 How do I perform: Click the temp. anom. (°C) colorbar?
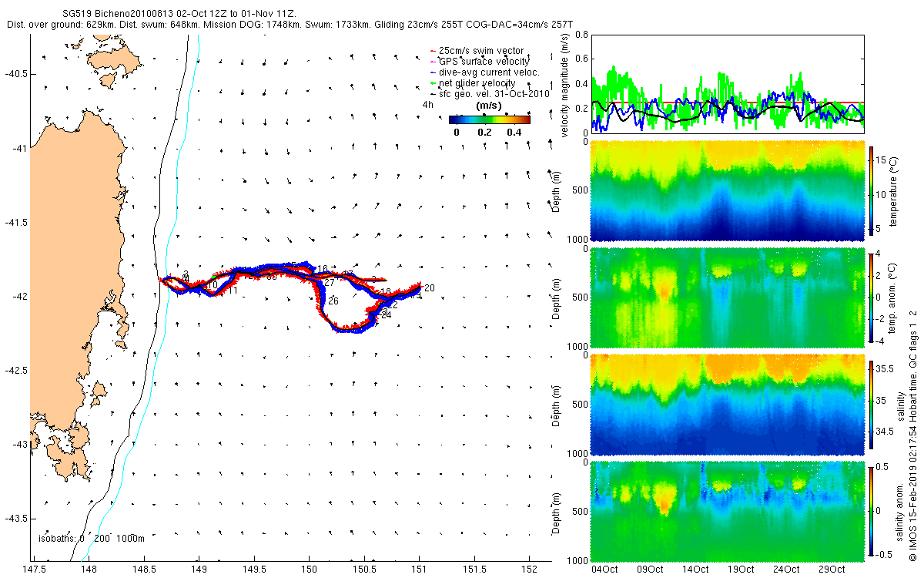[871, 297]
